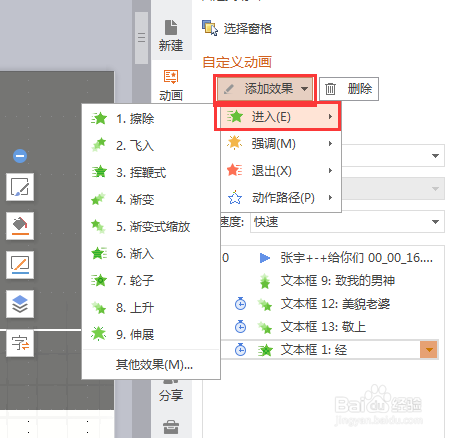Viewport: 452px width, 438px height.
Task: Click the 删除 (Delete) button
Action: pos(349,89)
